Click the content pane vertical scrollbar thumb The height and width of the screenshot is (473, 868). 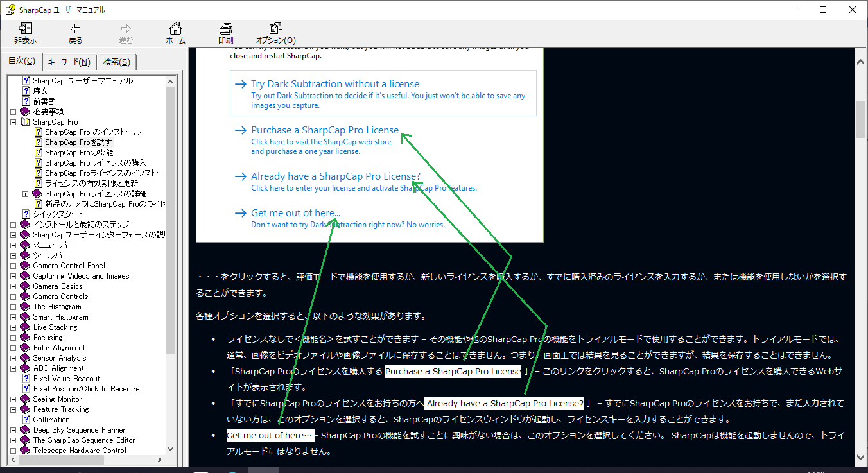(x=861, y=119)
